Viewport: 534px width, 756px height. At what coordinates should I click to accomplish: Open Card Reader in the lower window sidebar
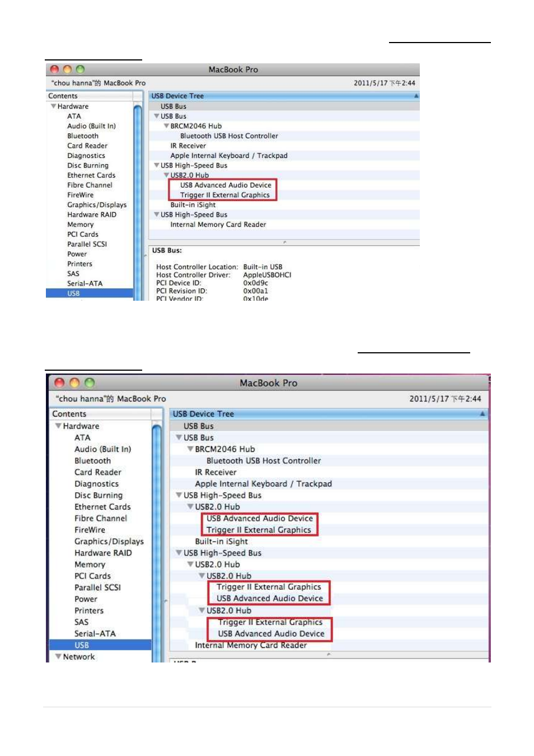point(98,472)
